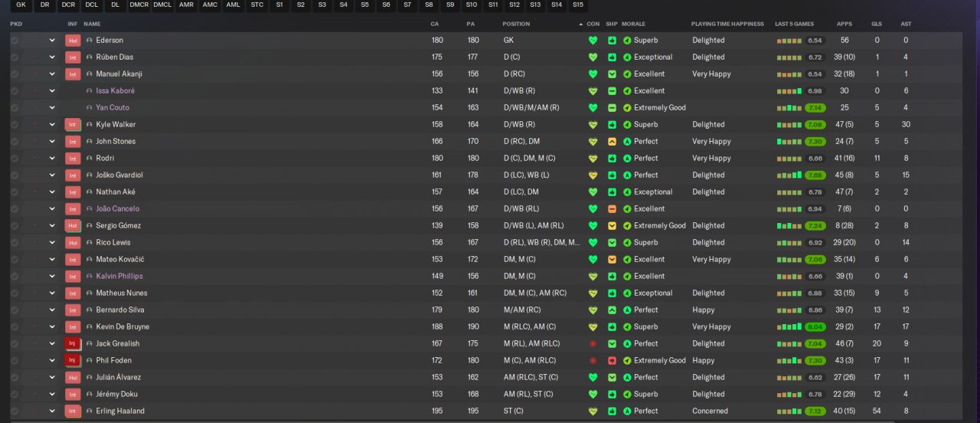Select the S15 substitute tab
Screen dimensions: 980x423
pyautogui.click(x=577, y=5)
